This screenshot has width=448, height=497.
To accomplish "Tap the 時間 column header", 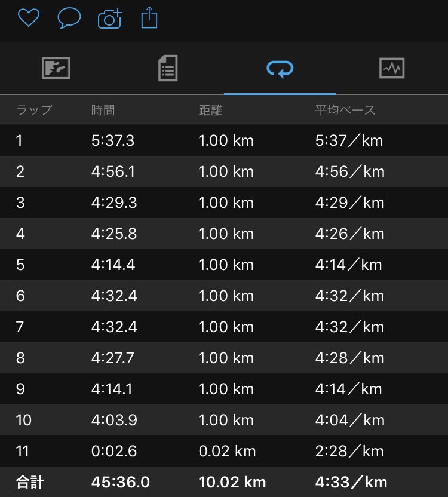I will (x=103, y=111).
